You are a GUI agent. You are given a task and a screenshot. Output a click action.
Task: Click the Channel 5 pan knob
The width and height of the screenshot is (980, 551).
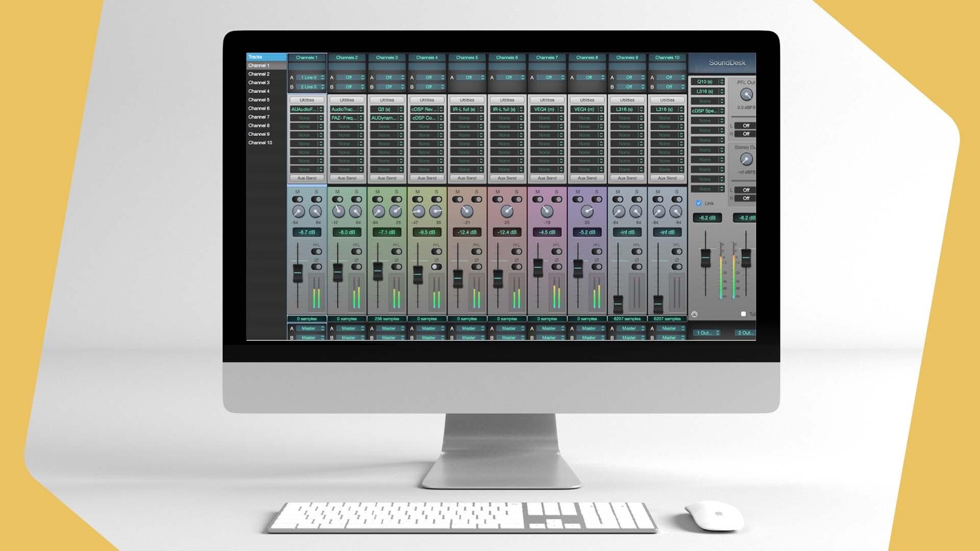(x=467, y=211)
